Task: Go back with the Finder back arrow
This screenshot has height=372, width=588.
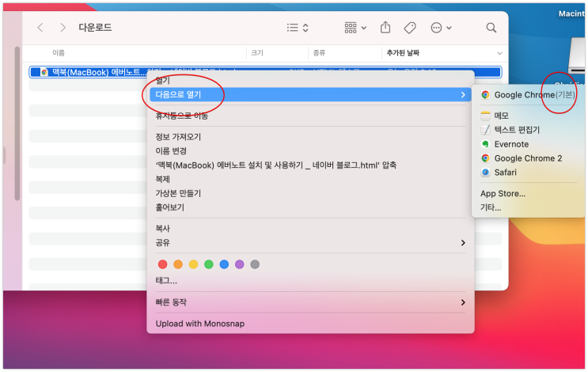Action: (x=40, y=28)
